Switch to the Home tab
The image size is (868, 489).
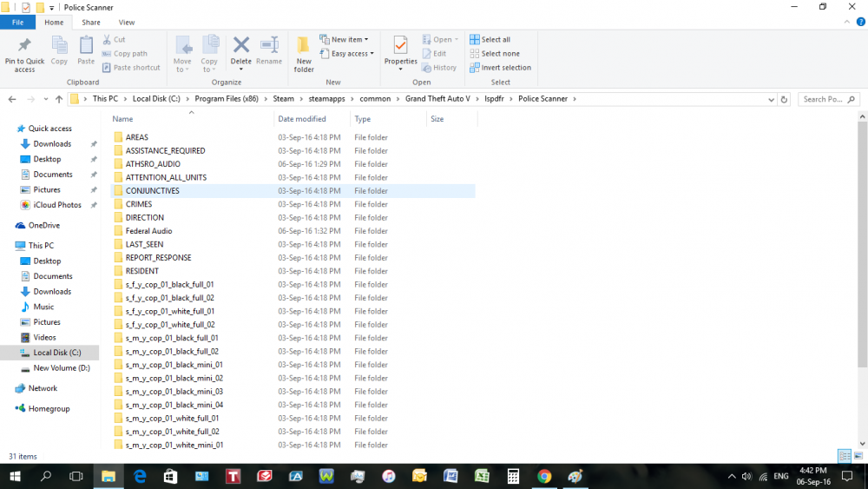tap(54, 23)
